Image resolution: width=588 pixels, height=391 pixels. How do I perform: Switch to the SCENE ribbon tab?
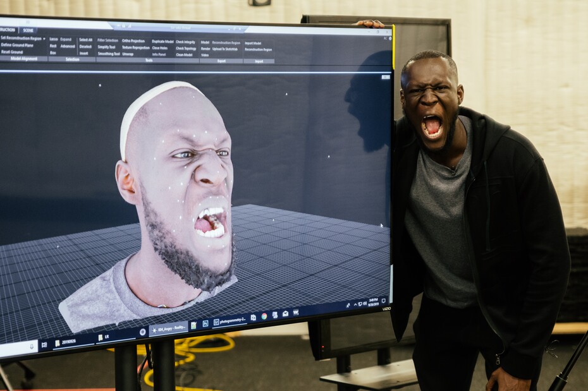click(x=28, y=30)
